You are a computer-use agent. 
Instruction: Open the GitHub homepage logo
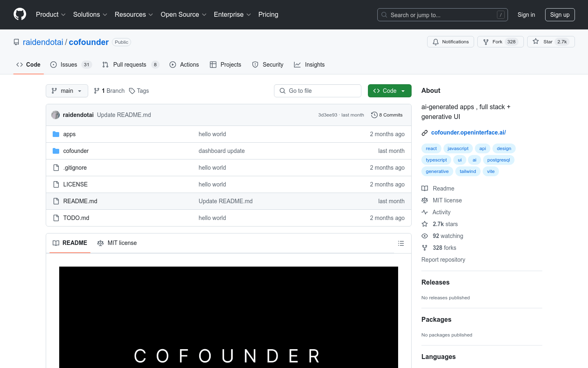click(x=20, y=14)
